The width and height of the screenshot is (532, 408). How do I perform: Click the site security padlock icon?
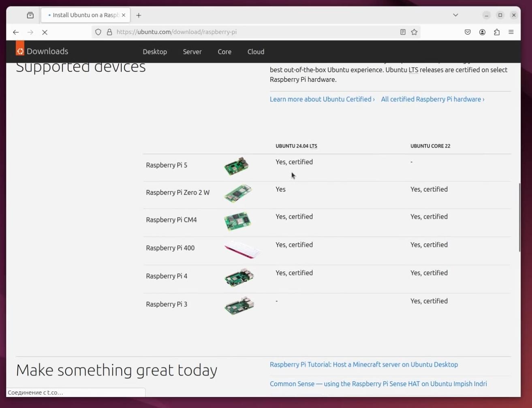[109, 32]
